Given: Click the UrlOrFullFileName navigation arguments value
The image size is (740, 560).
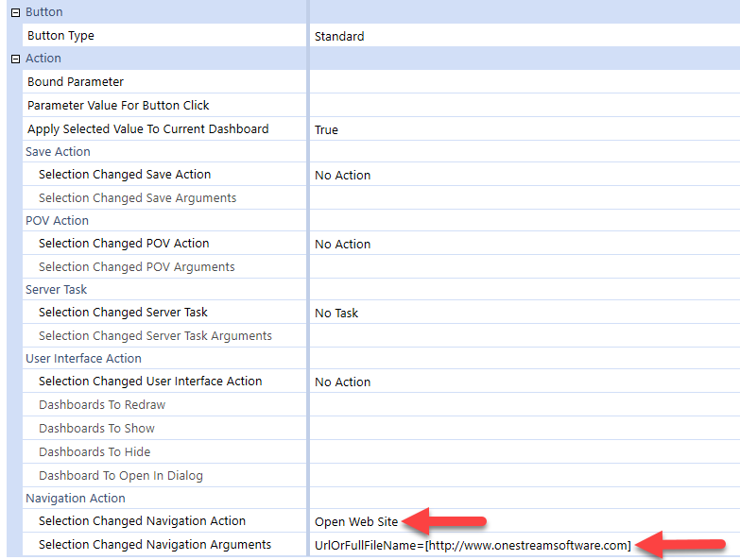Looking at the screenshot, I should [x=473, y=546].
